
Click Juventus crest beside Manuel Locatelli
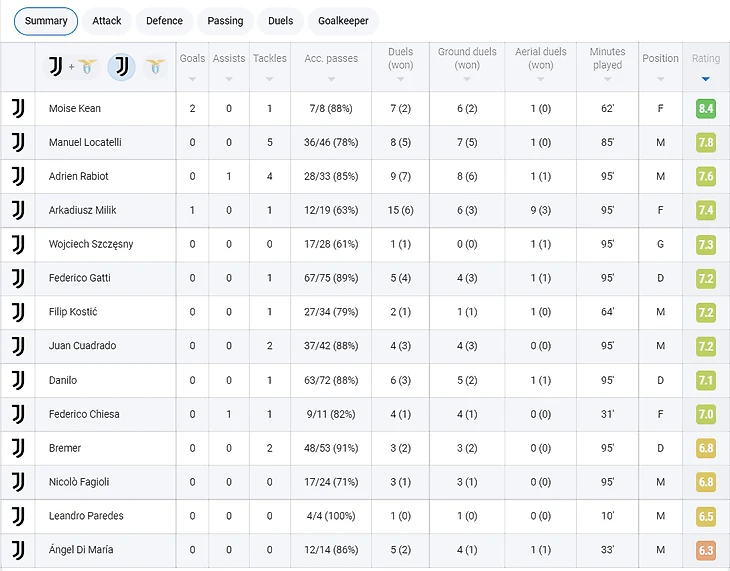(x=18, y=142)
